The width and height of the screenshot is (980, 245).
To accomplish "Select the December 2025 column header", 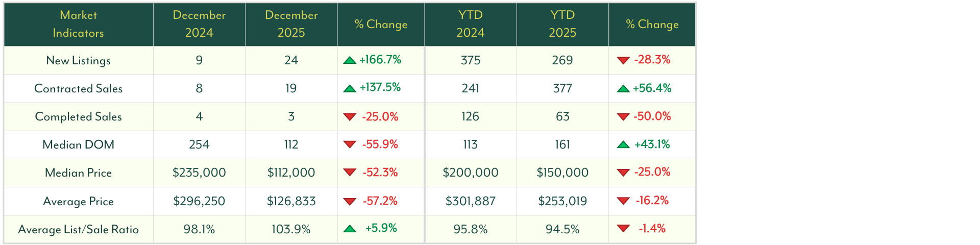I will [291, 24].
